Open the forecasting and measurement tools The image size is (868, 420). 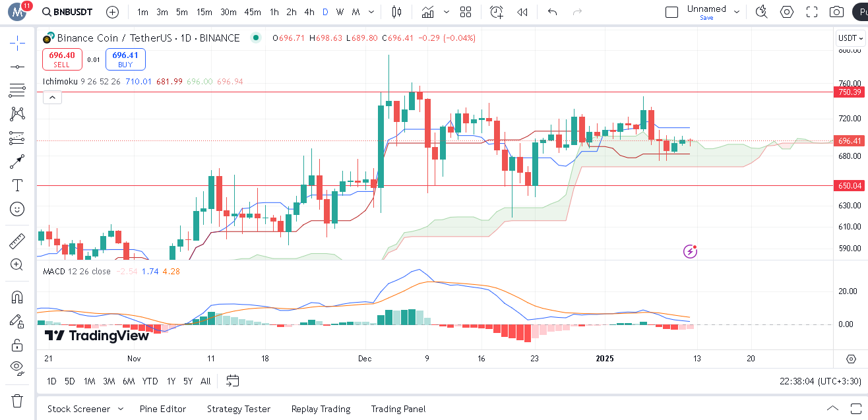[x=17, y=138]
